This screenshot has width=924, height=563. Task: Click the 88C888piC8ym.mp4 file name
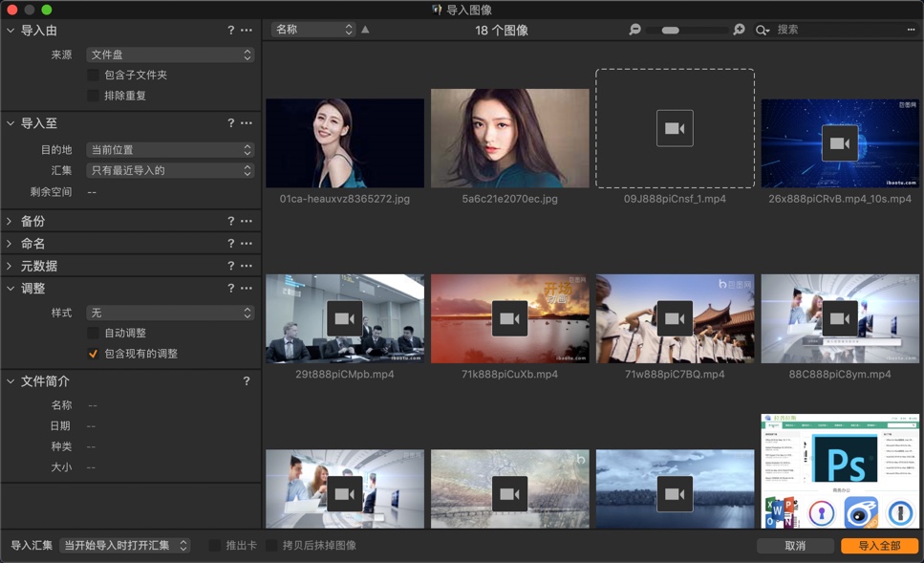point(840,375)
